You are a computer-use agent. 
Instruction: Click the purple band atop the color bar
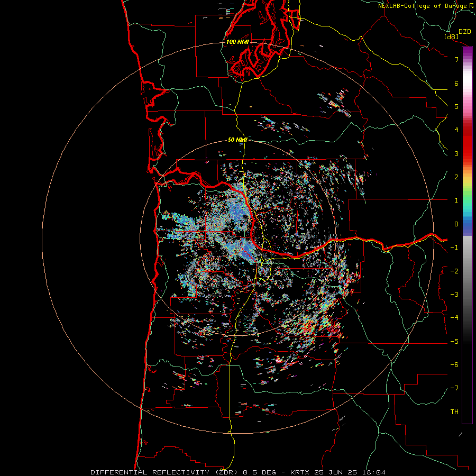tap(467, 52)
